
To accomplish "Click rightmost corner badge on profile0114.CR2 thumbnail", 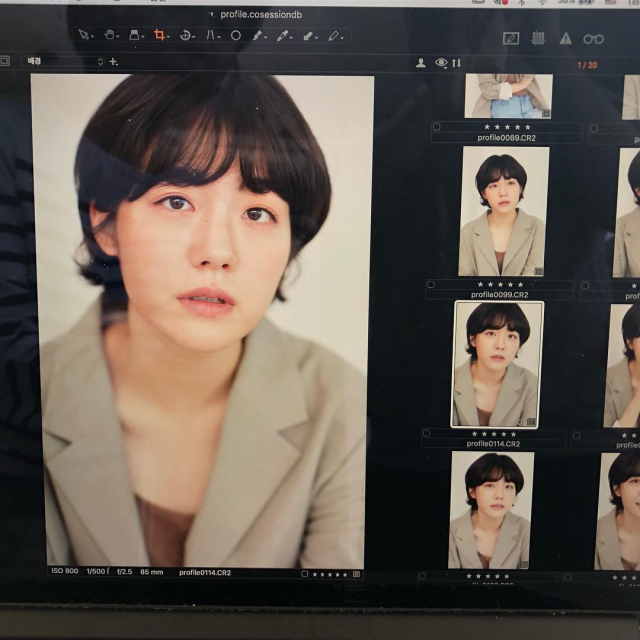I will 531,421.
